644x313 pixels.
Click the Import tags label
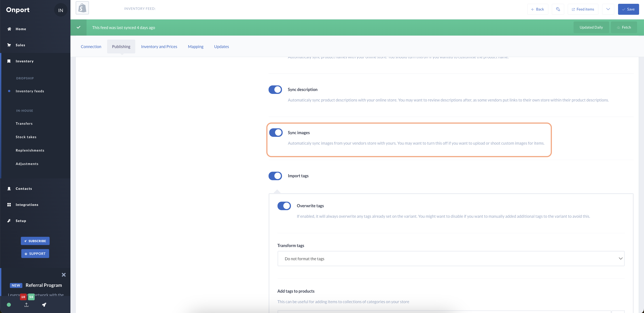click(x=298, y=176)
